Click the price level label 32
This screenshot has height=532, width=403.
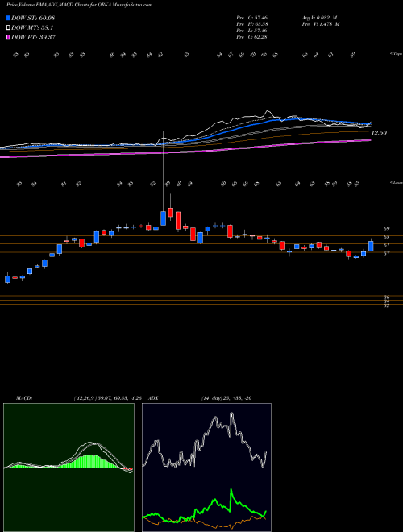386,305
